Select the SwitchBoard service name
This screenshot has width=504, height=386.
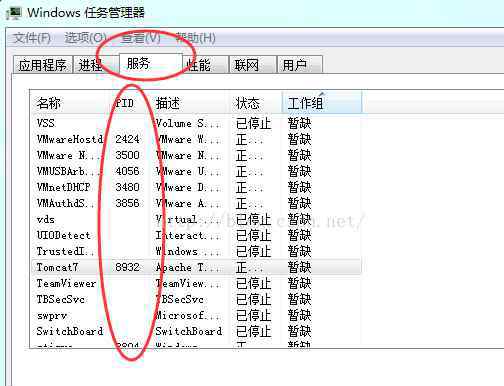[70, 331]
